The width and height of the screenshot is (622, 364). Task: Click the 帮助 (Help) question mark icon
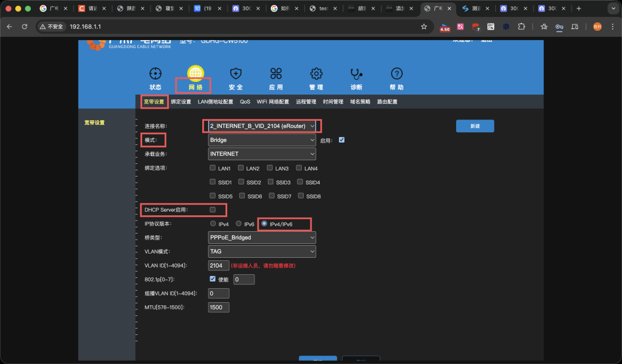coord(396,73)
